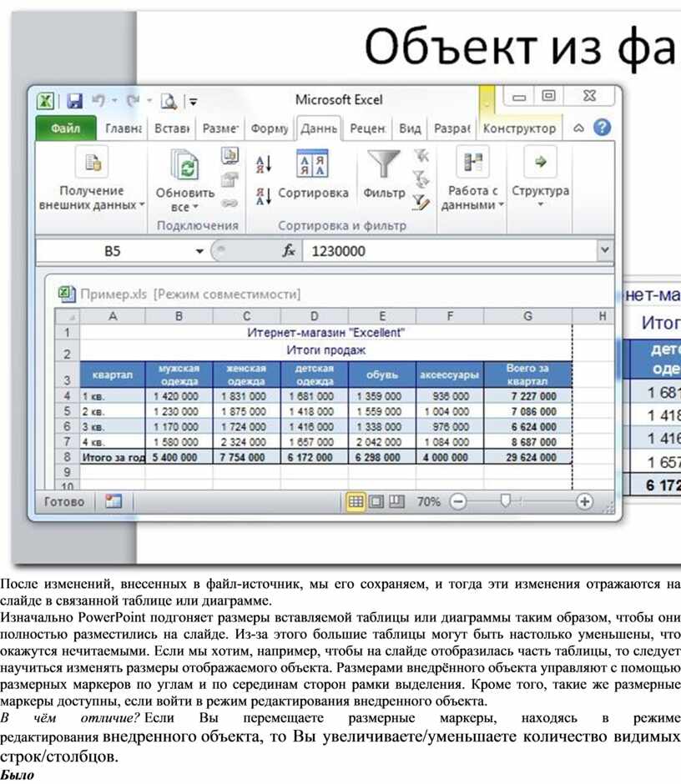Open the Файл tab

tap(66, 128)
